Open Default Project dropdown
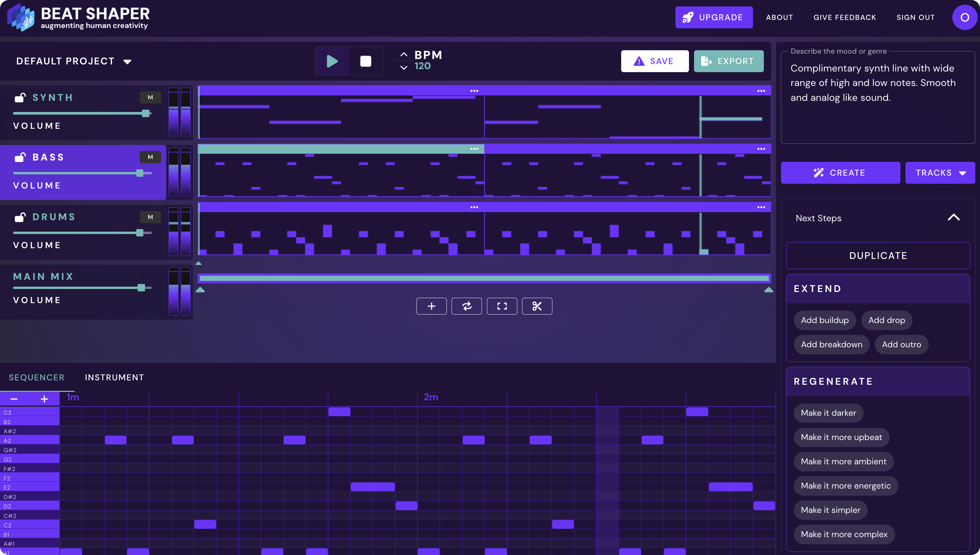Viewport: 980px width, 555px height. [74, 61]
